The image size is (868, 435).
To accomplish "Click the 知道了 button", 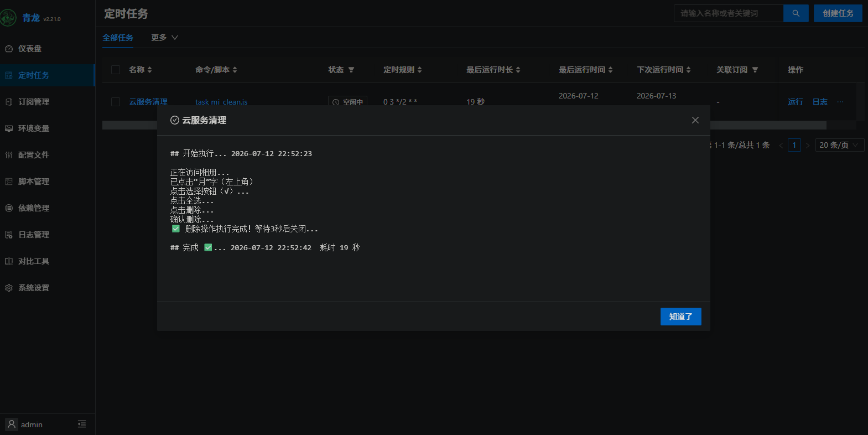I will tap(680, 317).
